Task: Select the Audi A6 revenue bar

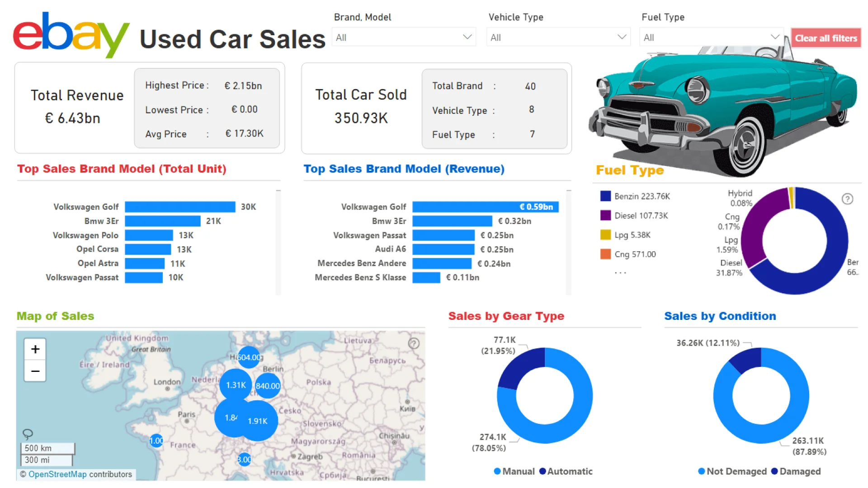Action: 443,249
